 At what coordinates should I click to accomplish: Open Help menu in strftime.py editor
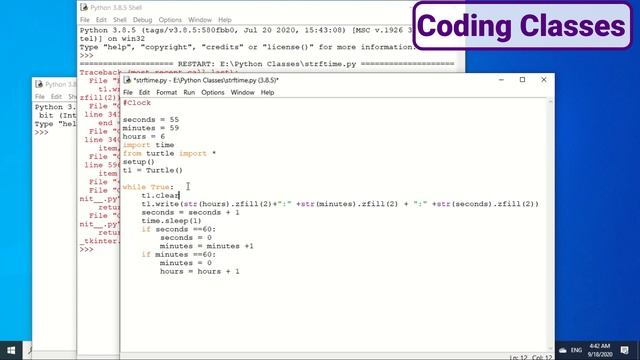pyautogui.click(x=267, y=93)
